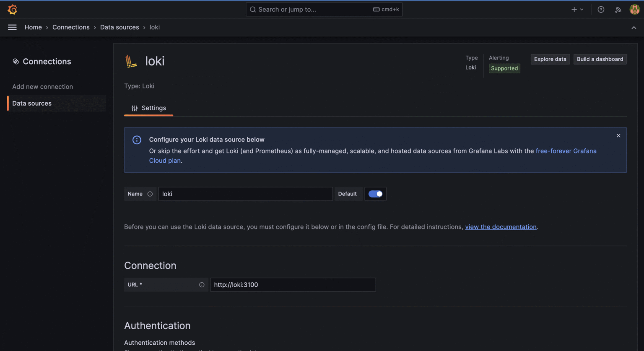644x351 pixels.
Task: Open the create new dropdown in the top bar
Action: click(x=577, y=9)
